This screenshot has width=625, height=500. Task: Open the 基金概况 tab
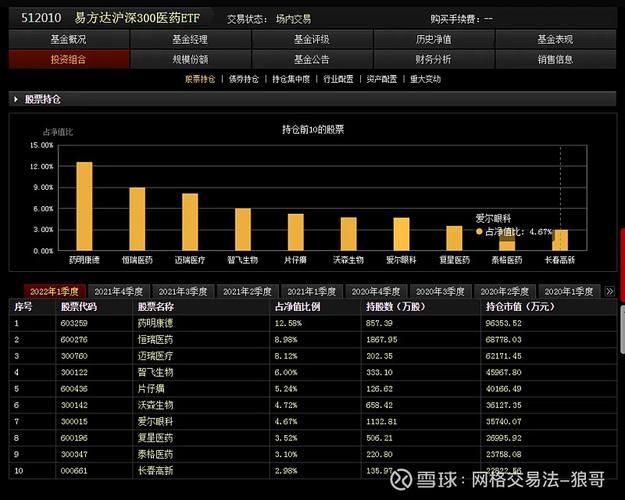[69, 39]
